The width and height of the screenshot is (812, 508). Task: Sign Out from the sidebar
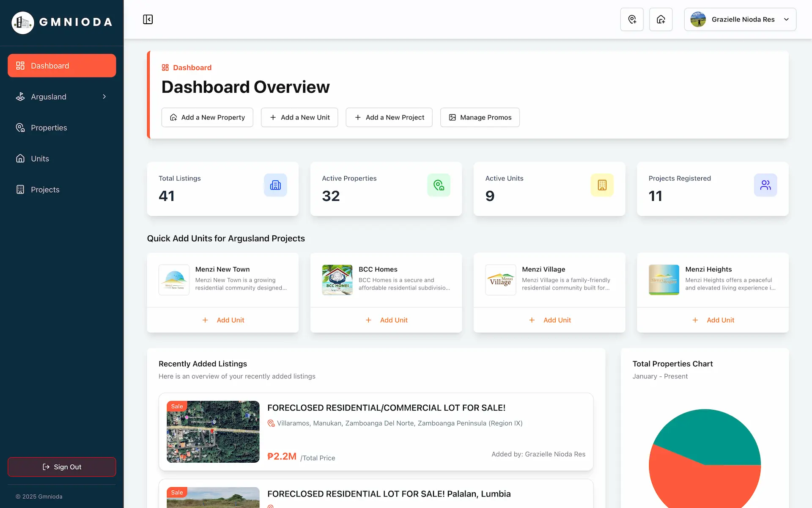coord(62,467)
